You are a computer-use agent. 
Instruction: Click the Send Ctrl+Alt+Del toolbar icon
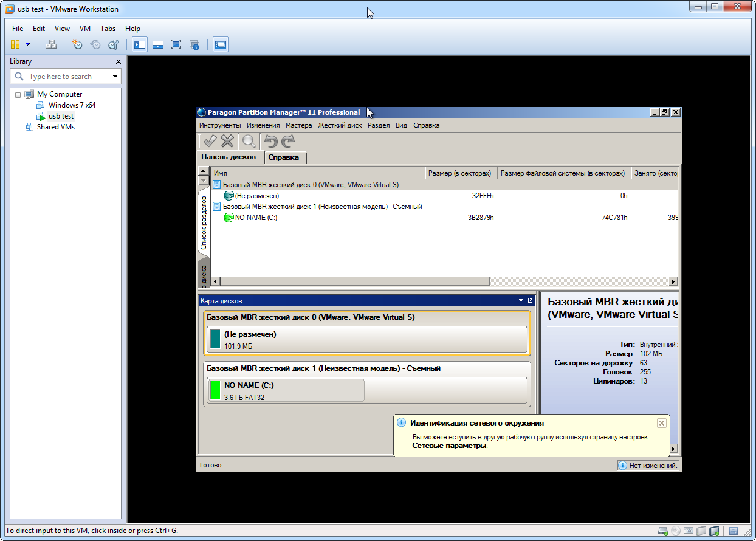click(51, 44)
